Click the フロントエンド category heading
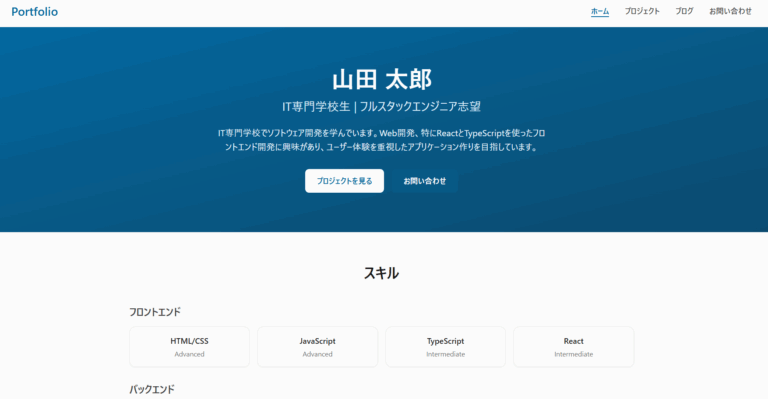768x399 pixels. coord(155,312)
